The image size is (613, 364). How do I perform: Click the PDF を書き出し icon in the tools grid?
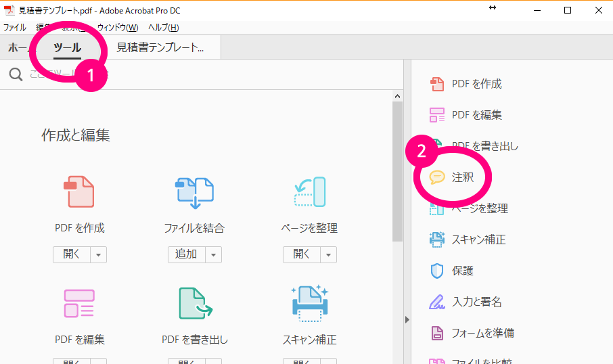click(196, 303)
